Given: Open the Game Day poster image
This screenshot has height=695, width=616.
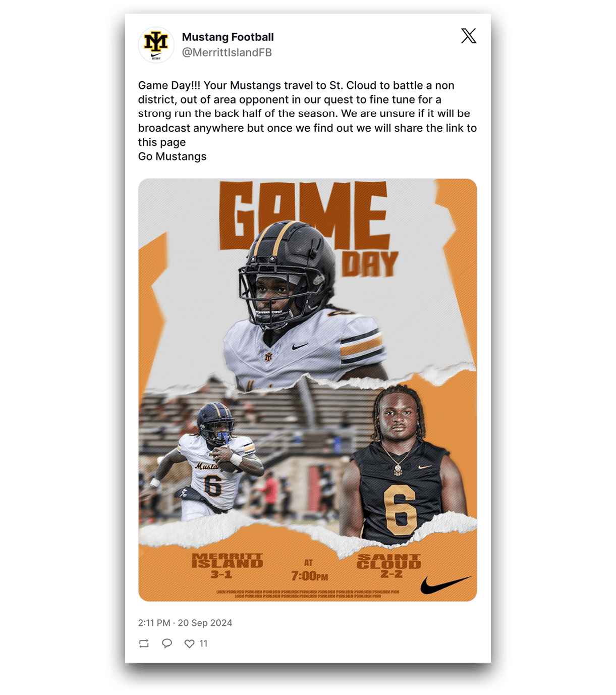Looking at the screenshot, I should [308, 390].
